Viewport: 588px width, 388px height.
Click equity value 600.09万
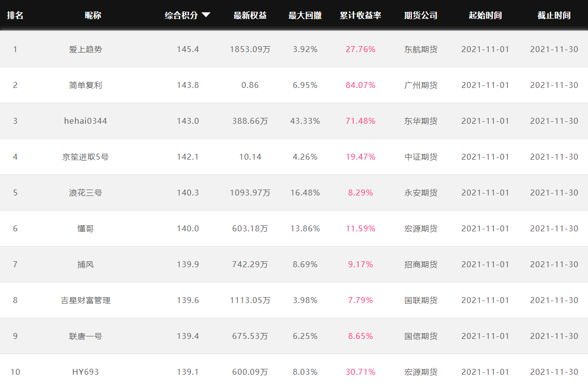coord(250,372)
